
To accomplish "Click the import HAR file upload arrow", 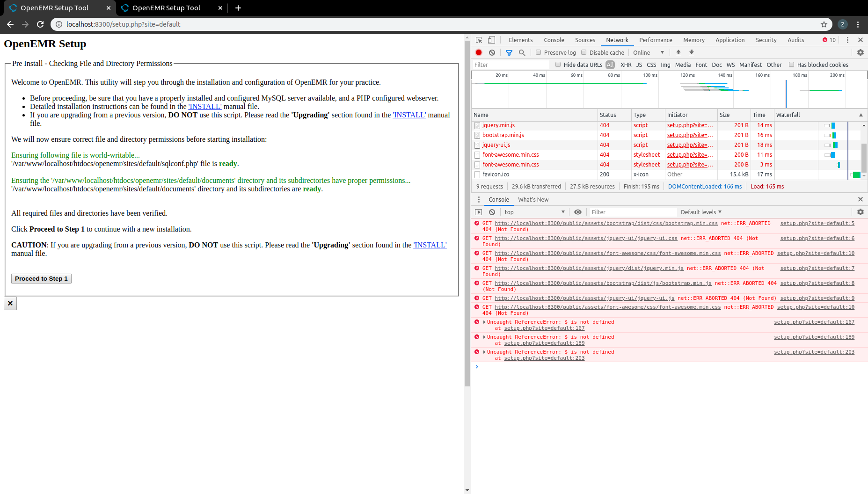I will click(x=678, y=52).
